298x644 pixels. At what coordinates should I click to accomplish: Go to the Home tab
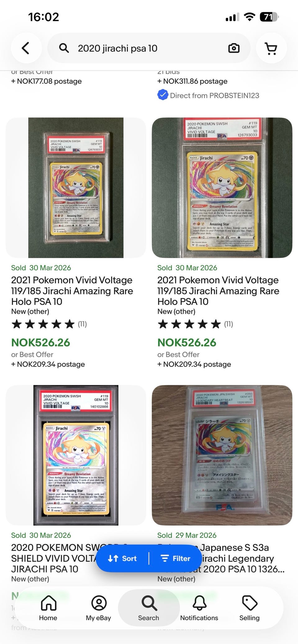(48, 608)
